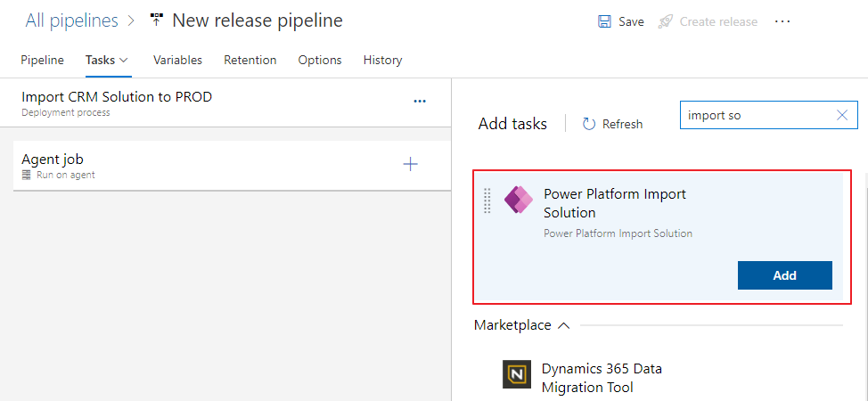
Task: Open the Options tab
Action: (320, 60)
